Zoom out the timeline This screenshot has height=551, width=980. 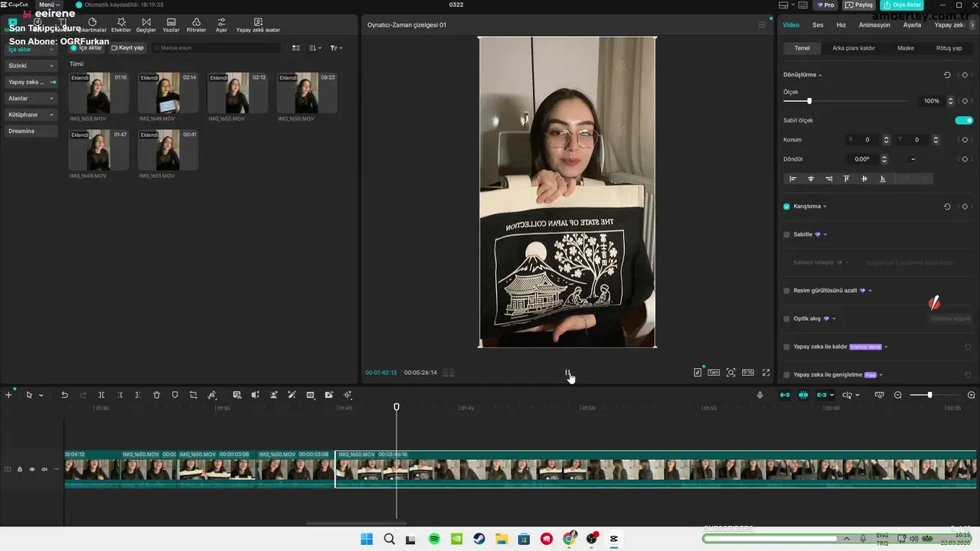[898, 395]
